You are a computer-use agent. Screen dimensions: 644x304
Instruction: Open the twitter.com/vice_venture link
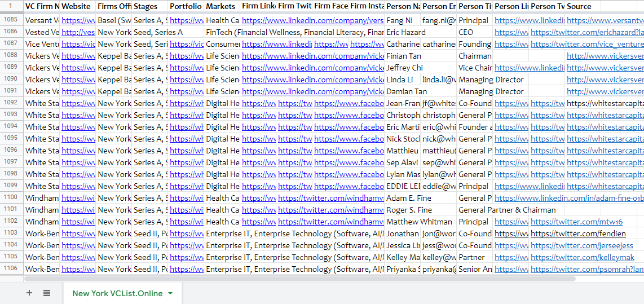click(587, 44)
